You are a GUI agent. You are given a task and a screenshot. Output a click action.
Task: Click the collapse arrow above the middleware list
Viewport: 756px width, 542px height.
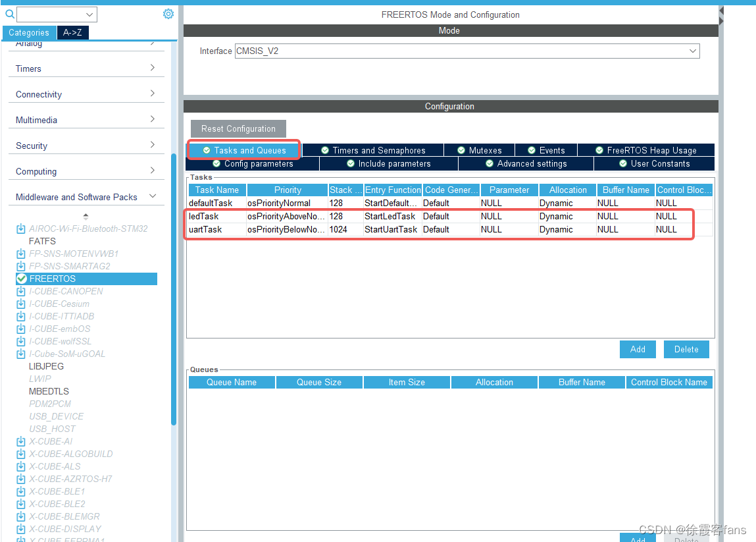(86, 216)
